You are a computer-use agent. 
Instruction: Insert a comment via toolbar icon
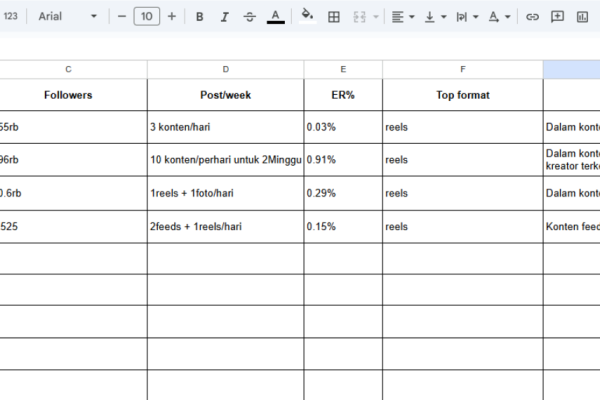557,17
